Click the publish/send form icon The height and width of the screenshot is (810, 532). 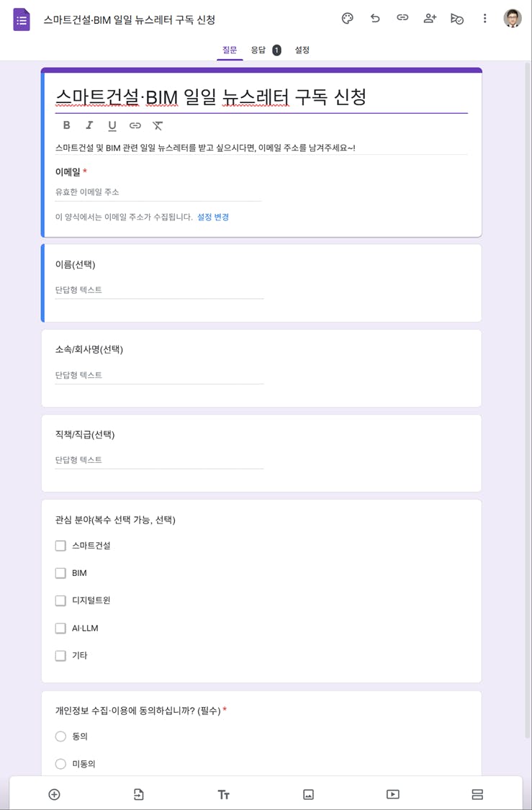pyautogui.click(x=457, y=19)
